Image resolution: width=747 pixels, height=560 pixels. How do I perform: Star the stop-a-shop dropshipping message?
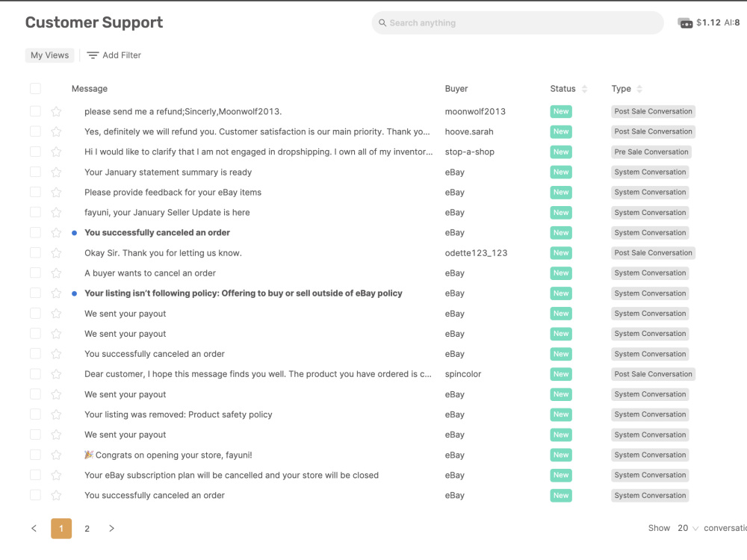click(56, 152)
